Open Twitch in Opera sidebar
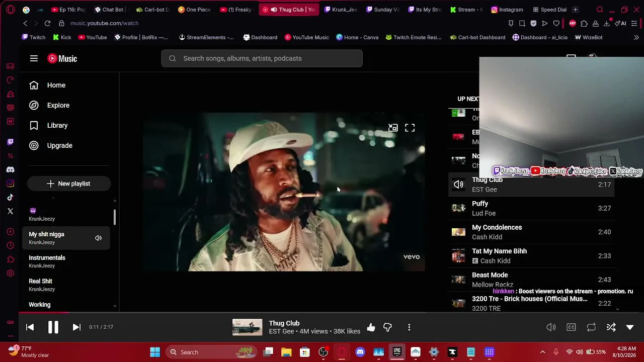 tap(10, 142)
